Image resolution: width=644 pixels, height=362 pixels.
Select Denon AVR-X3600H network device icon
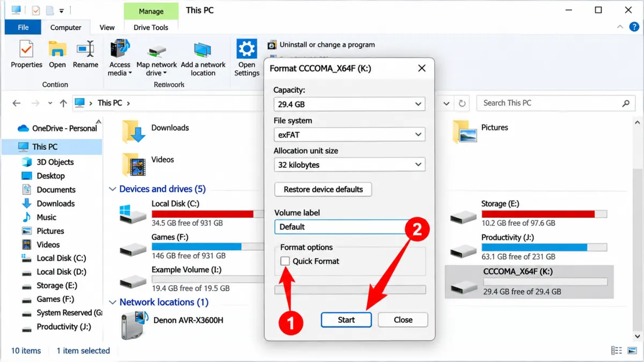[134, 325]
